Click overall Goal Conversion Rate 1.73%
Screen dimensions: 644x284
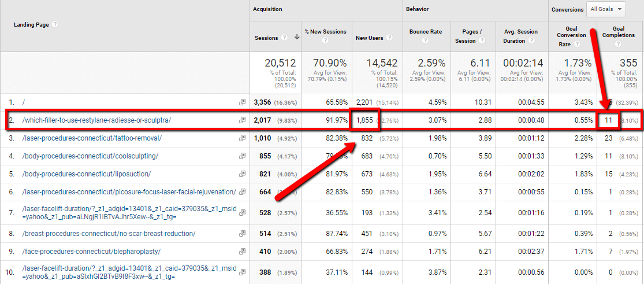pos(578,63)
